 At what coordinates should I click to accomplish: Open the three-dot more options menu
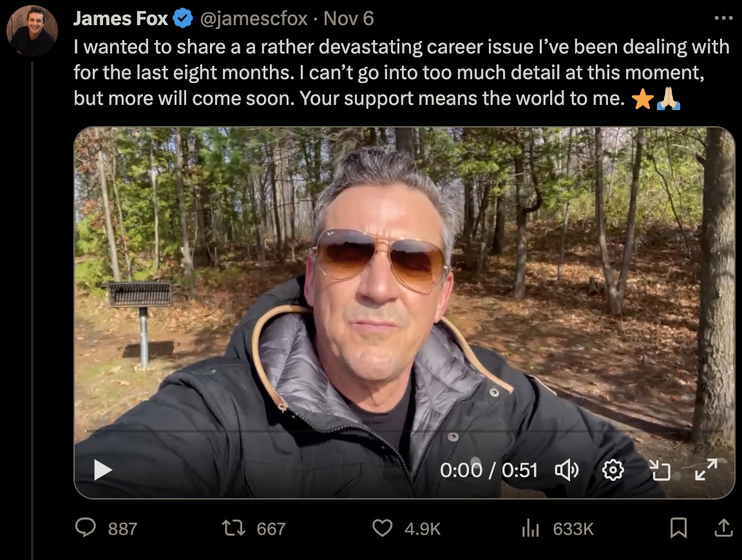coord(723,18)
